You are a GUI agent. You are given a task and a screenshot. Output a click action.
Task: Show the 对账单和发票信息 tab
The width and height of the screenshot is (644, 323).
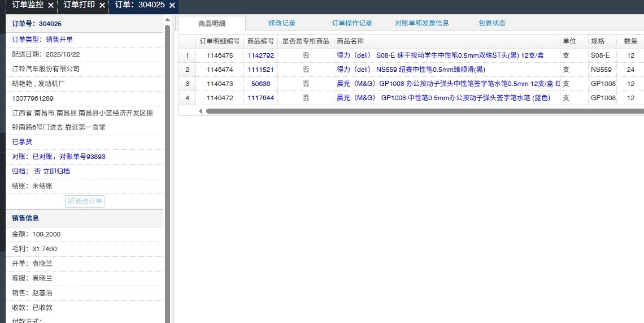coord(422,23)
